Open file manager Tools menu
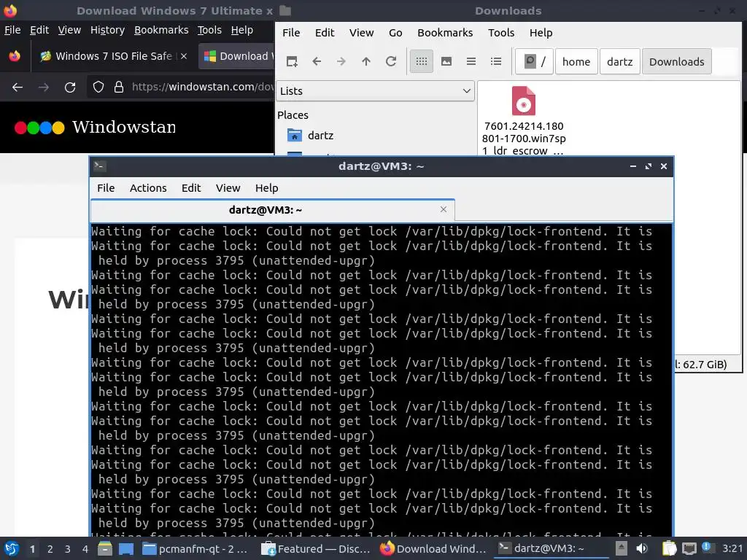The height and width of the screenshot is (560, 747). (501, 33)
